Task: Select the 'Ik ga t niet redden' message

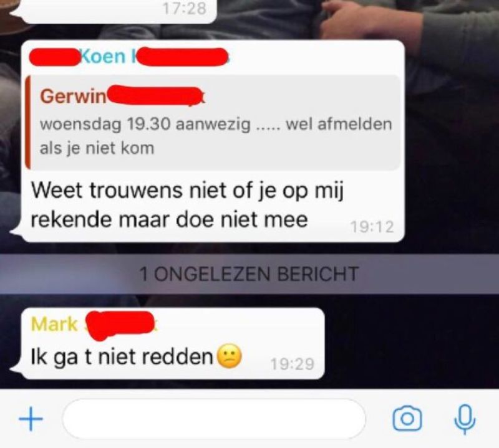Action: 122,357
